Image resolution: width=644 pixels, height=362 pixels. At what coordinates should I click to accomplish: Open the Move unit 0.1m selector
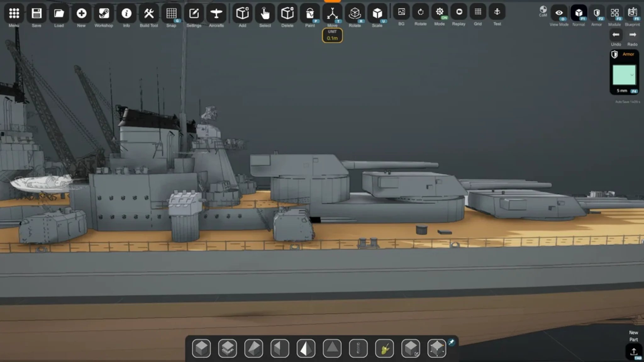[x=332, y=35]
